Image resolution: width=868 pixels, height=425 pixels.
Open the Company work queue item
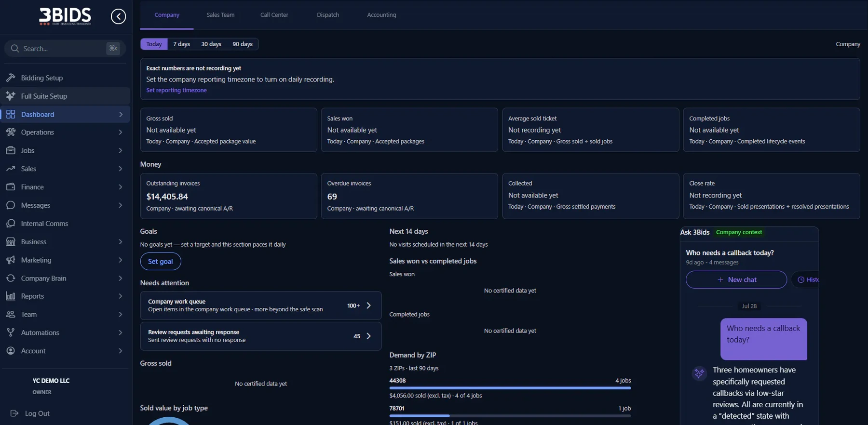coord(260,305)
